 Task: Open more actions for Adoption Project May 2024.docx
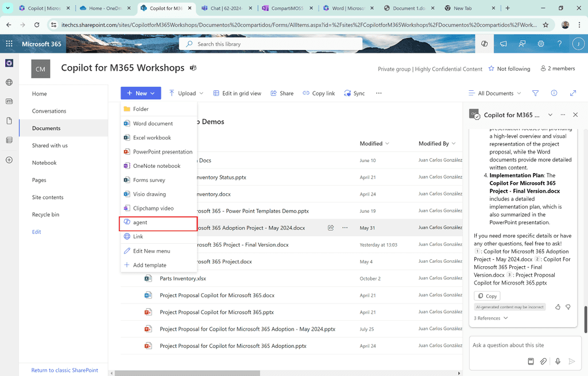coord(345,228)
